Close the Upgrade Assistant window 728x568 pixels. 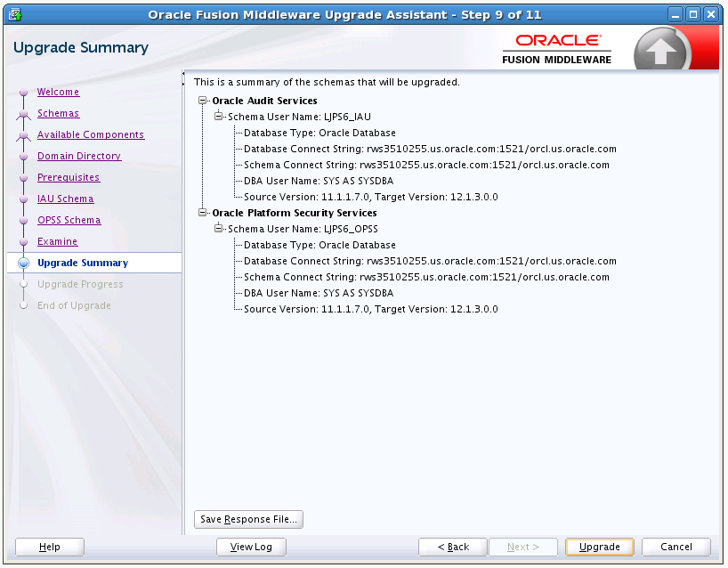tap(711, 15)
